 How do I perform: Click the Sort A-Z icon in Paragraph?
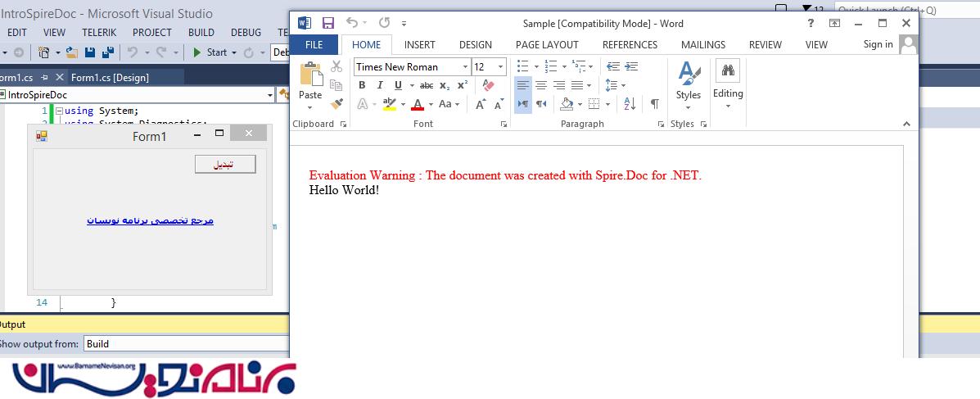click(630, 104)
